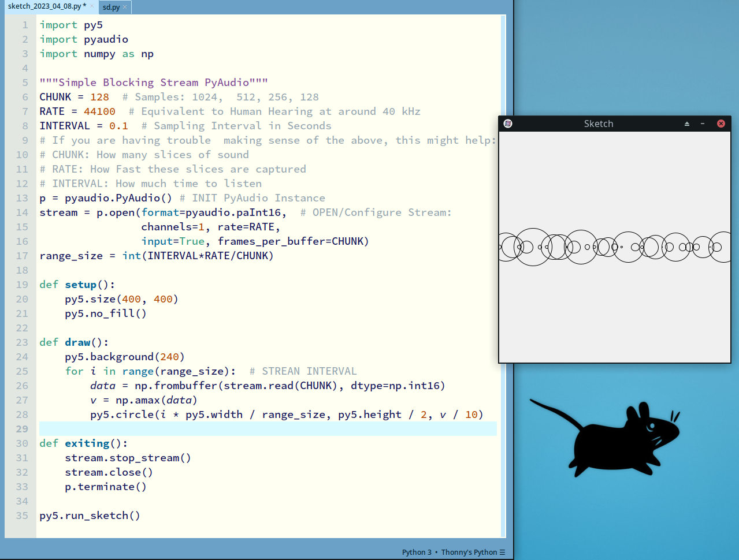Click the 'p.terminate()' line
The image size is (739, 560).
(x=106, y=487)
